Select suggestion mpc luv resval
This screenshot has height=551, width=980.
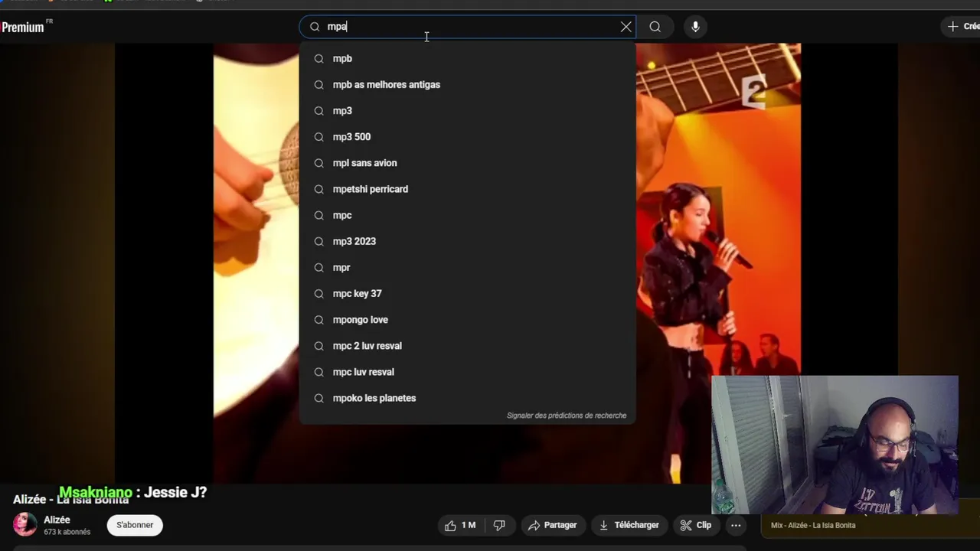pos(467,372)
